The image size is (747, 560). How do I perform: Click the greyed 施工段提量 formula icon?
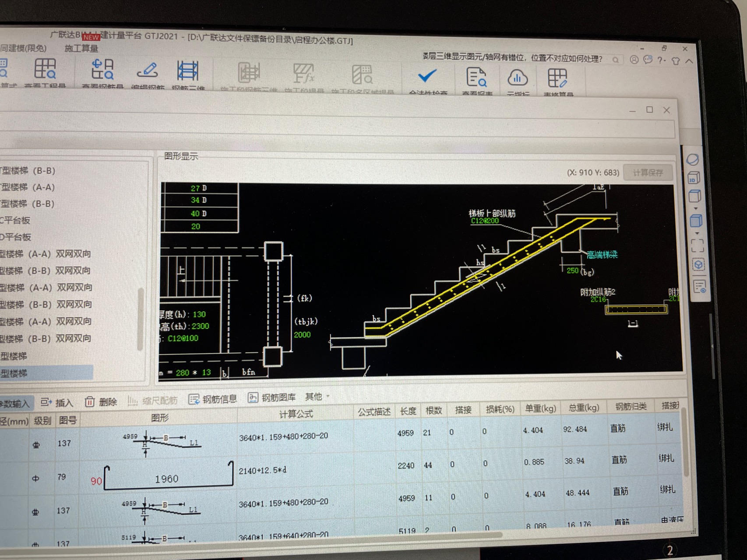coord(303,74)
